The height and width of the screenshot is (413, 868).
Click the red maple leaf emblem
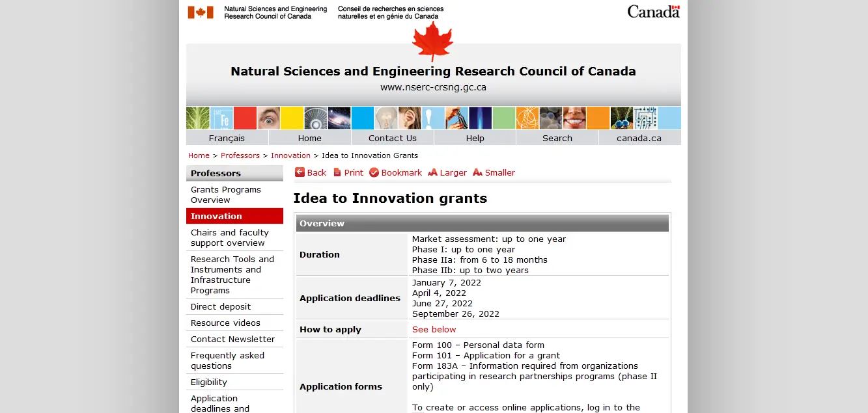tap(432, 40)
